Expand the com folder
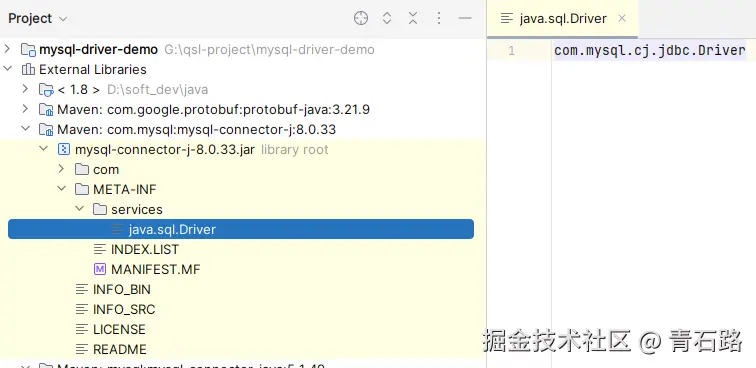 (61, 169)
